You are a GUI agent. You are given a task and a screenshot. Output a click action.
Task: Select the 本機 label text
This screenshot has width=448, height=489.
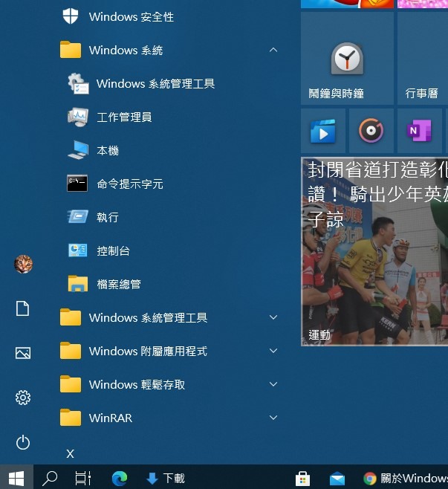[108, 151]
